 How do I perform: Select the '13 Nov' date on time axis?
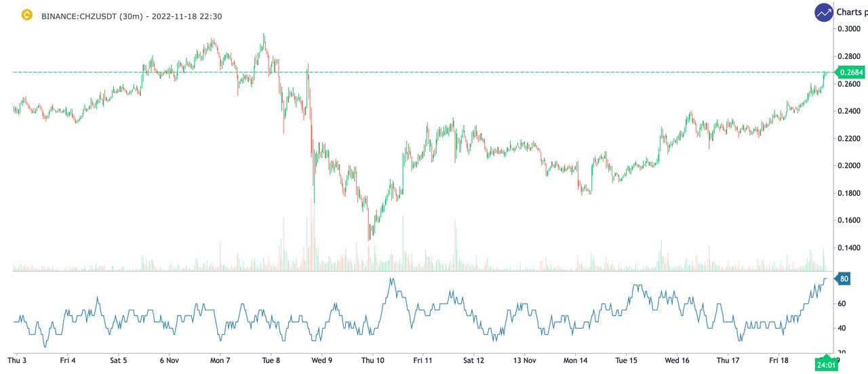click(524, 360)
